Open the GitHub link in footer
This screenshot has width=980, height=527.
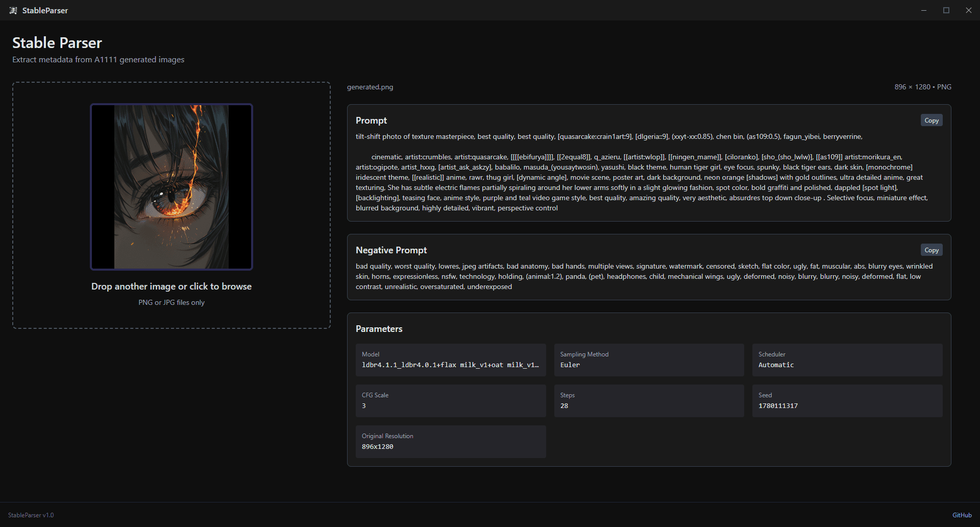(x=962, y=515)
